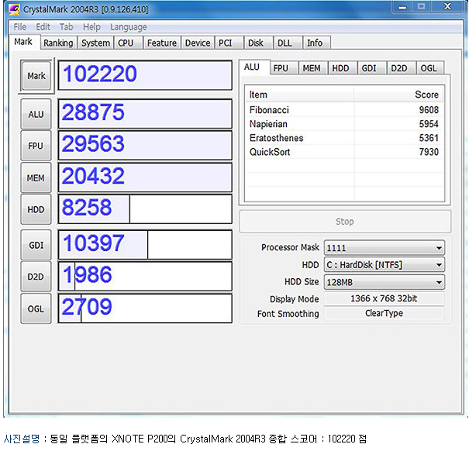
Task: Select the main Mark tab
Action: click(23, 42)
